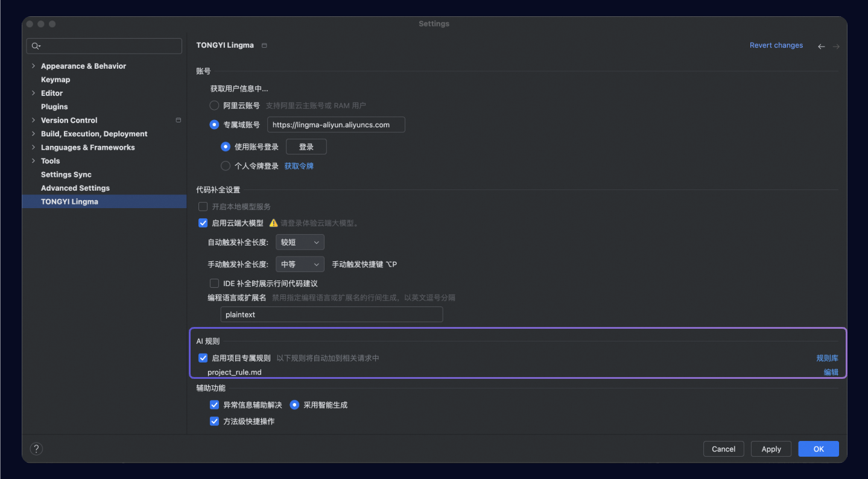Screen dimensions: 868x479
Task: Choose the 使用账号登录 radio option
Action: [226, 147]
